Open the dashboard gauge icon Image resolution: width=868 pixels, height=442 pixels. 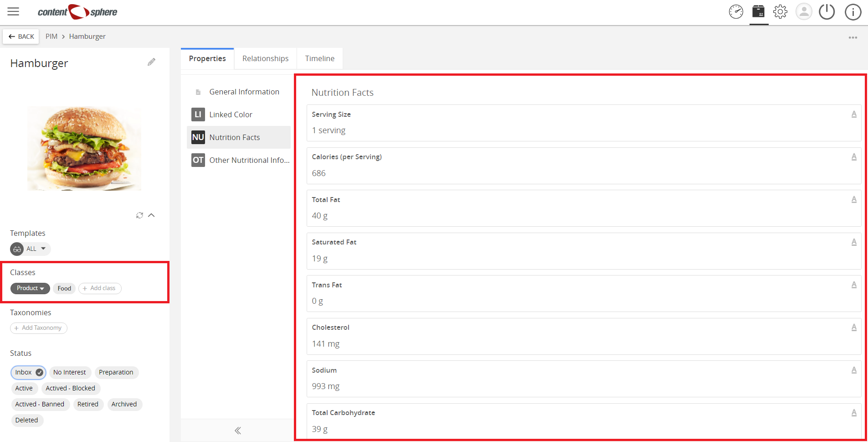tap(736, 12)
